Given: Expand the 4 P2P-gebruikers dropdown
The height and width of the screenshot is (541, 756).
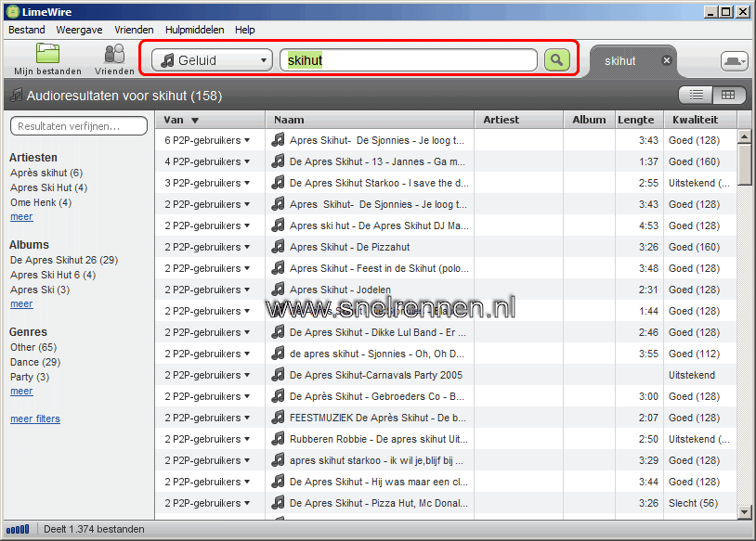Looking at the screenshot, I should click(x=247, y=161).
